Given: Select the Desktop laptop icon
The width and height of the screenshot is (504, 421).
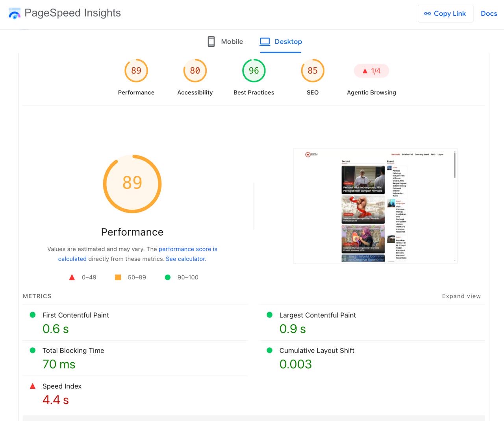Looking at the screenshot, I should [x=265, y=42].
